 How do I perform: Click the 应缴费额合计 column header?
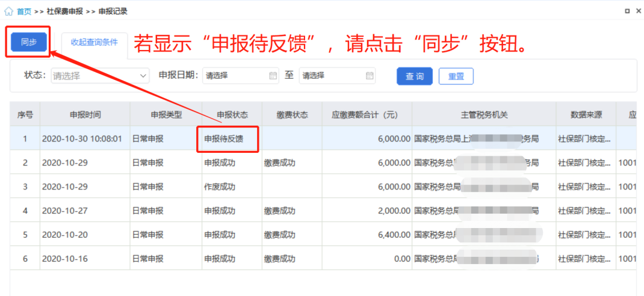(x=365, y=114)
